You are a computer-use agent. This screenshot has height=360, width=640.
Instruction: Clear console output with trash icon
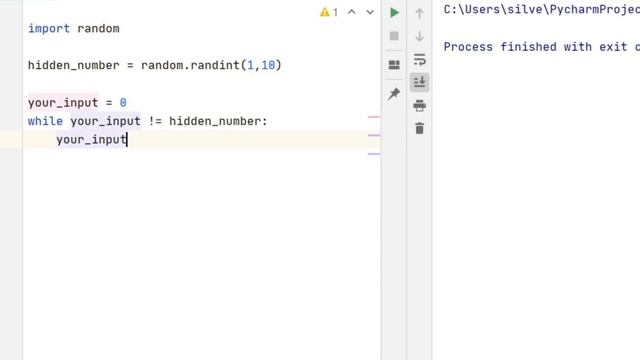[419, 129]
